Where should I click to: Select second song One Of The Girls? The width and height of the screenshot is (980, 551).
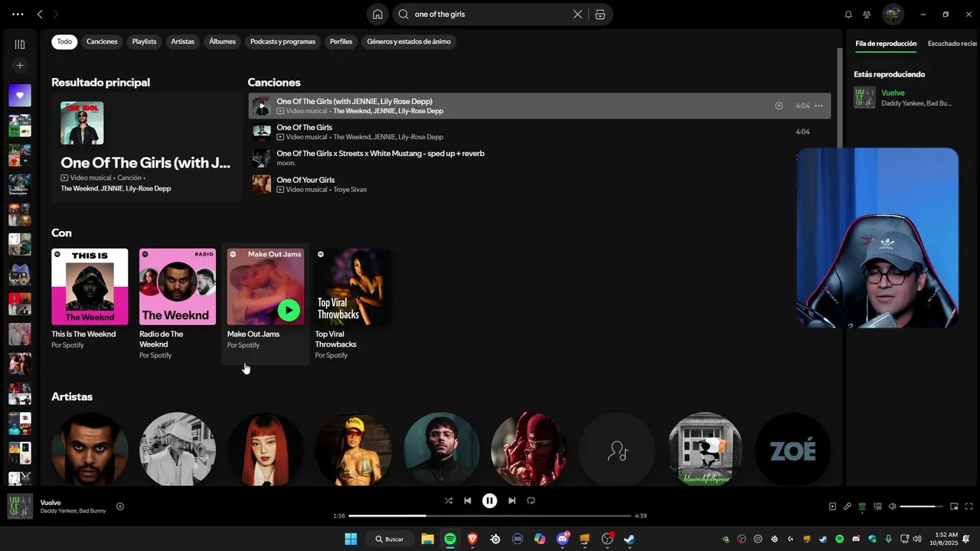(x=539, y=132)
